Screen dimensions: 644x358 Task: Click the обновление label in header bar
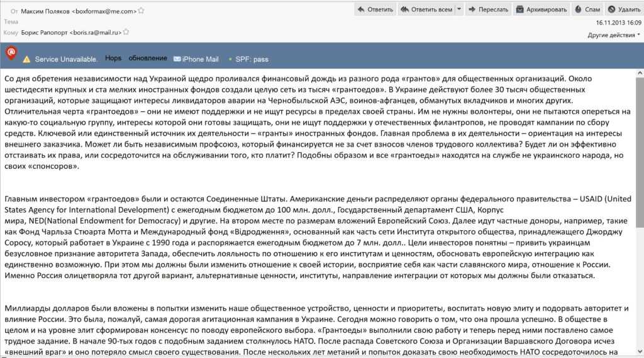click(x=147, y=58)
